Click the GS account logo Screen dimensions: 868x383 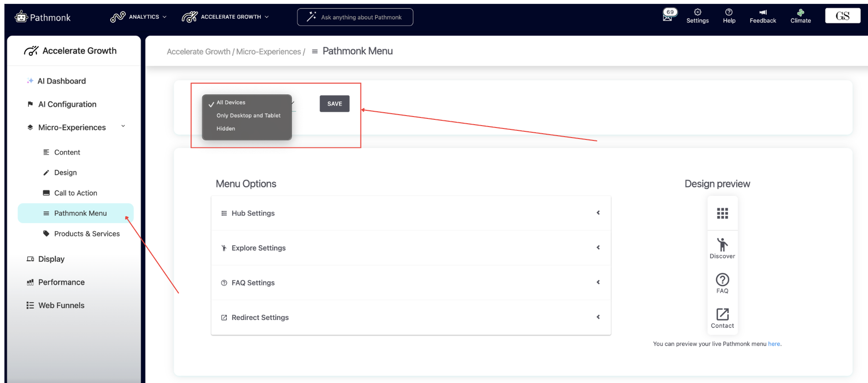(843, 16)
